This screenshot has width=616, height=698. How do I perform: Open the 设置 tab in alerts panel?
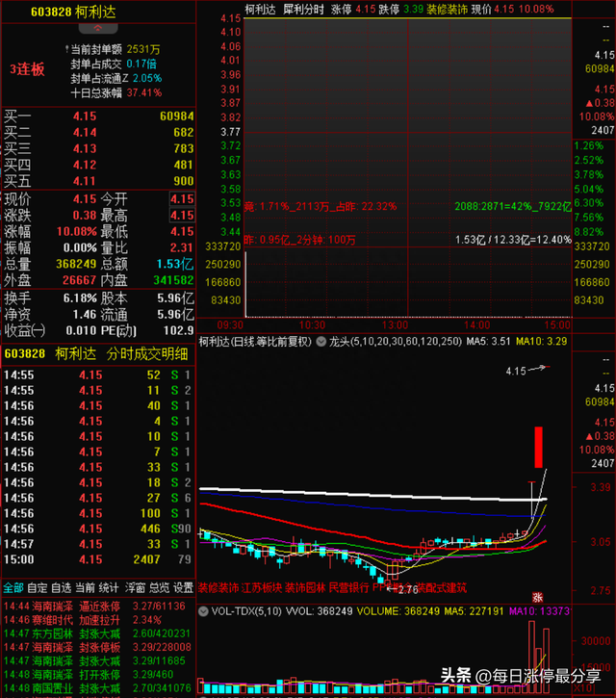point(183,587)
